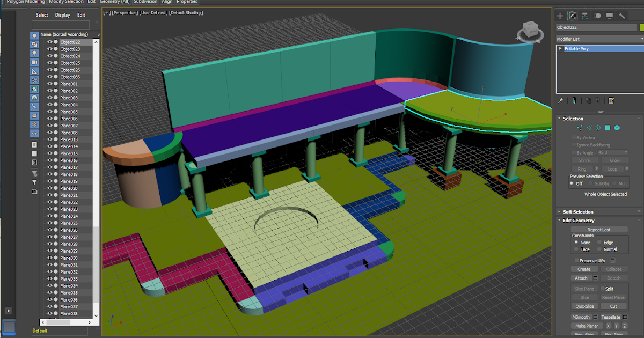Select Off under Preview Selection

(x=572, y=183)
